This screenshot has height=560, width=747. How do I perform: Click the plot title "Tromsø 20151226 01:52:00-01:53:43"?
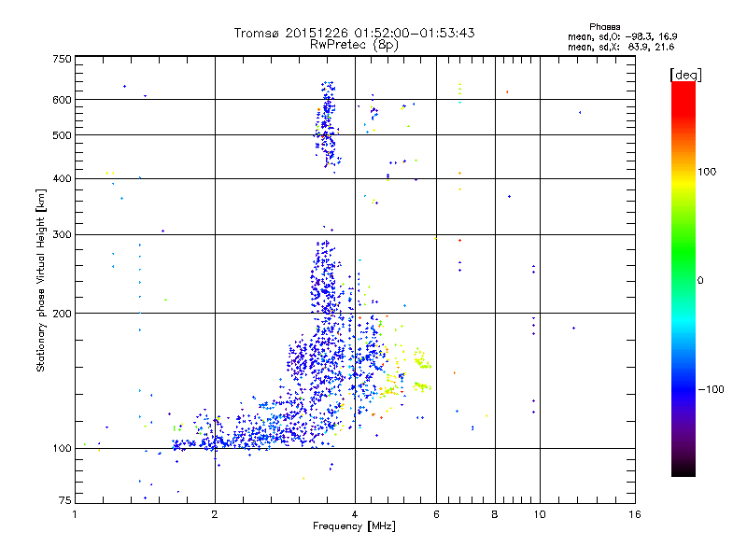(354, 33)
